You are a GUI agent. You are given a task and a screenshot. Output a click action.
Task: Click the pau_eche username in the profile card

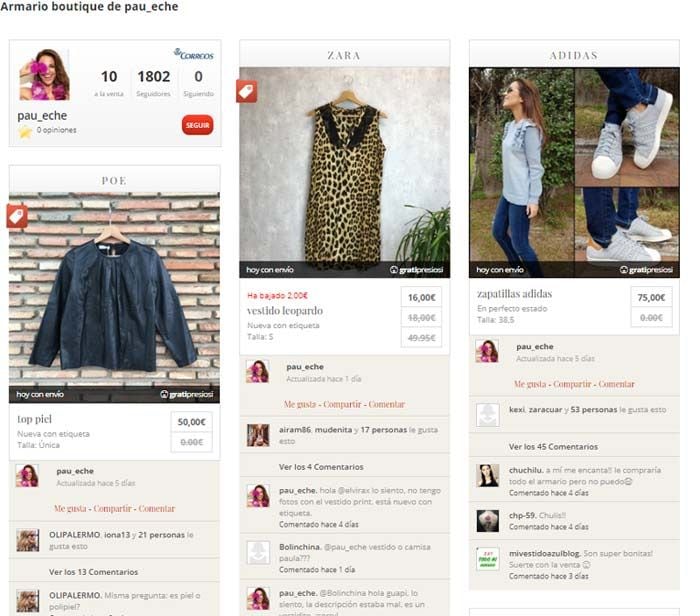point(42,116)
